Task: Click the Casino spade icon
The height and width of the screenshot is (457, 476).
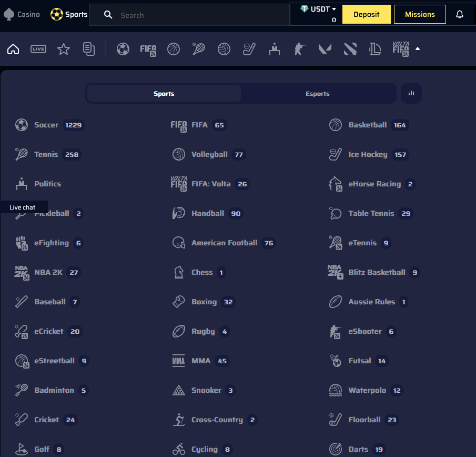Action: (9, 14)
